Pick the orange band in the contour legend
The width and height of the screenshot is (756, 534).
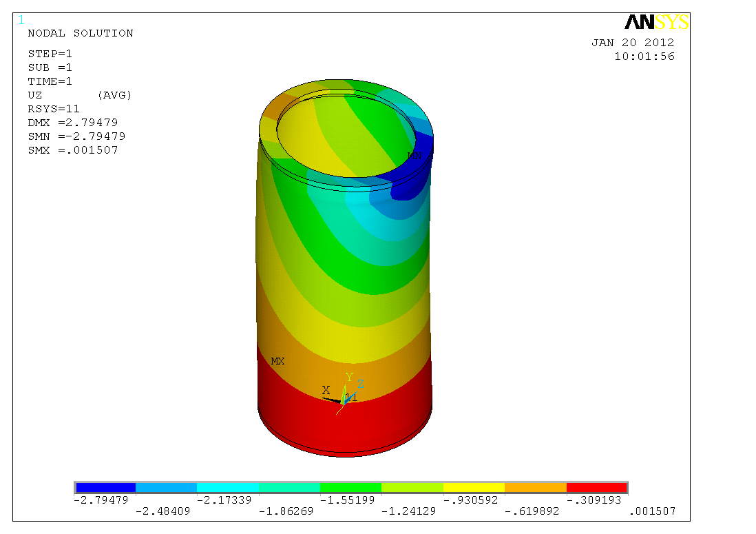pos(535,488)
